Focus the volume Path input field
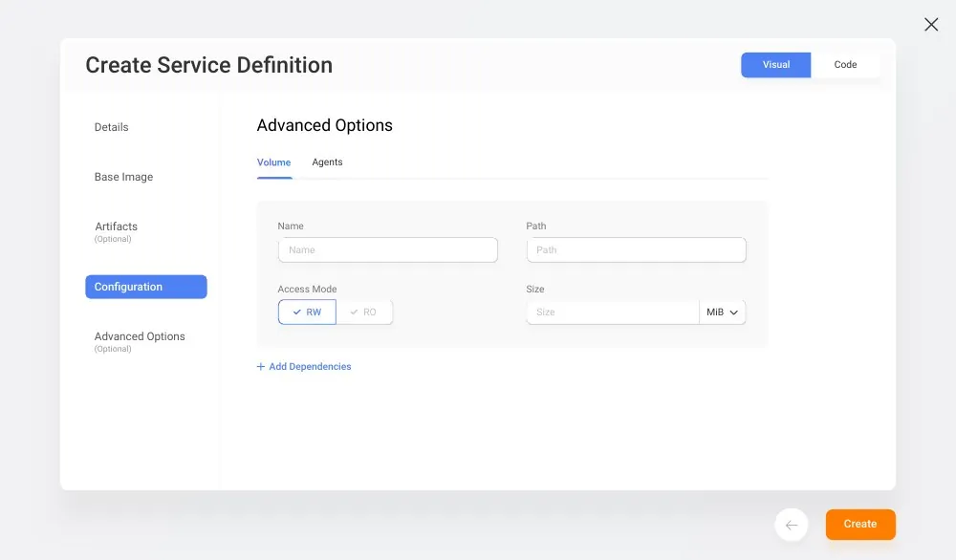956x560 pixels. (636, 249)
